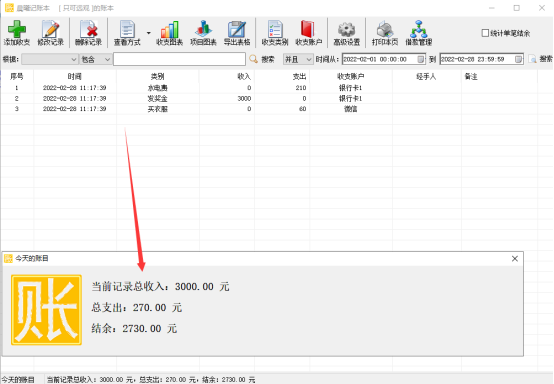This screenshot has width=554, height=384.
Task: Open the 根据 field dropdown
Action: click(50, 59)
